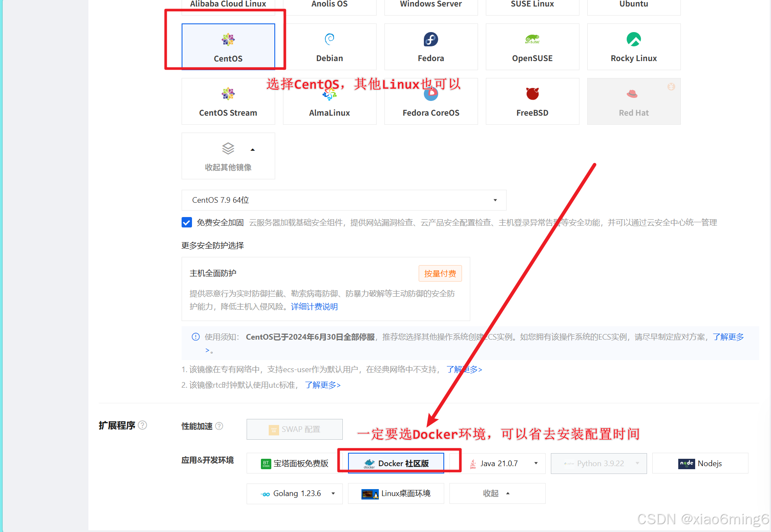The height and width of the screenshot is (532, 771).
Task: Click the 更多安全防护选择 heading
Action: [212, 246]
